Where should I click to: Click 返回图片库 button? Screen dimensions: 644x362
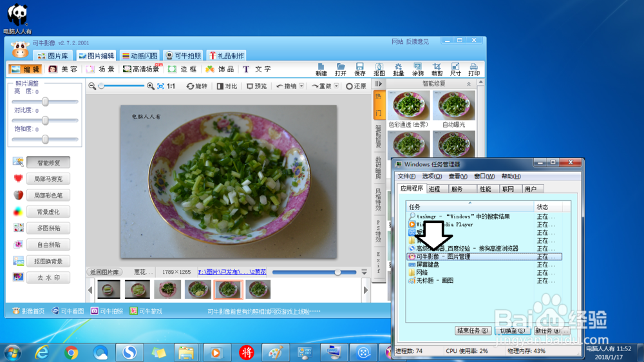104,272
